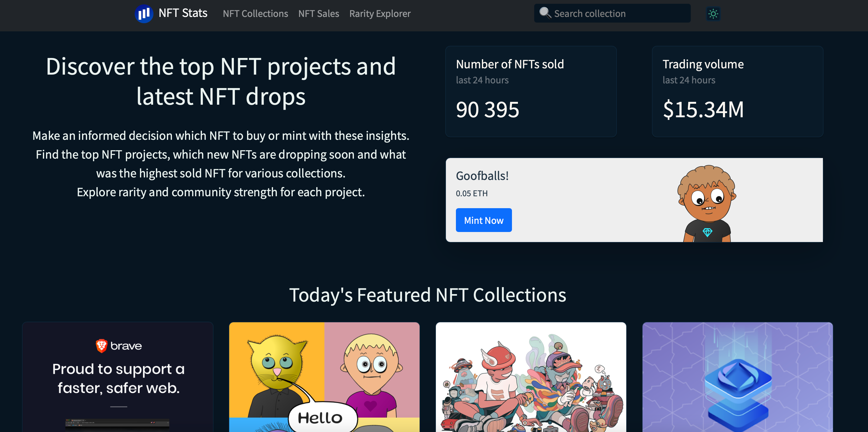
Task: Expand Rarity Explorer dropdown options
Action: (x=380, y=14)
